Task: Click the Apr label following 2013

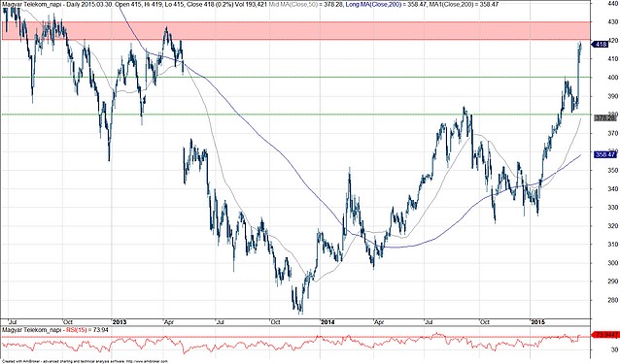Action: [x=169, y=321]
